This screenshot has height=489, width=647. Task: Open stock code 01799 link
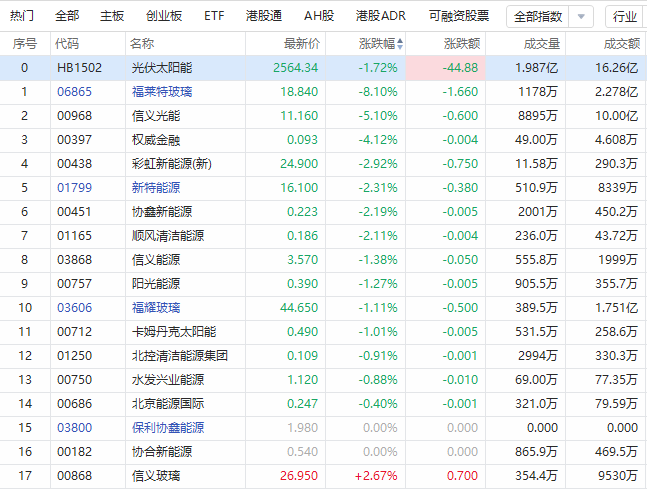pyautogui.click(x=74, y=188)
